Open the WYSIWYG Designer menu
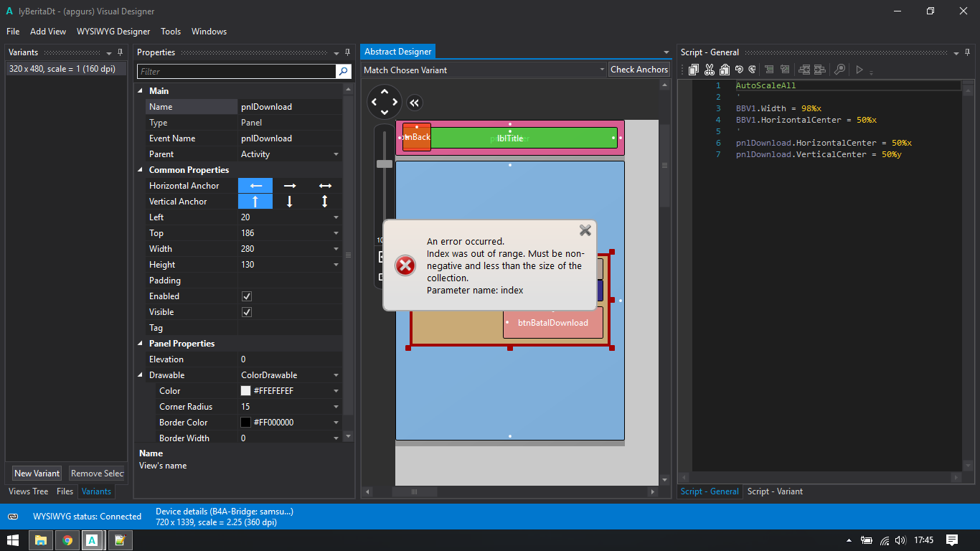The height and width of the screenshot is (551, 980). (x=113, y=32)
